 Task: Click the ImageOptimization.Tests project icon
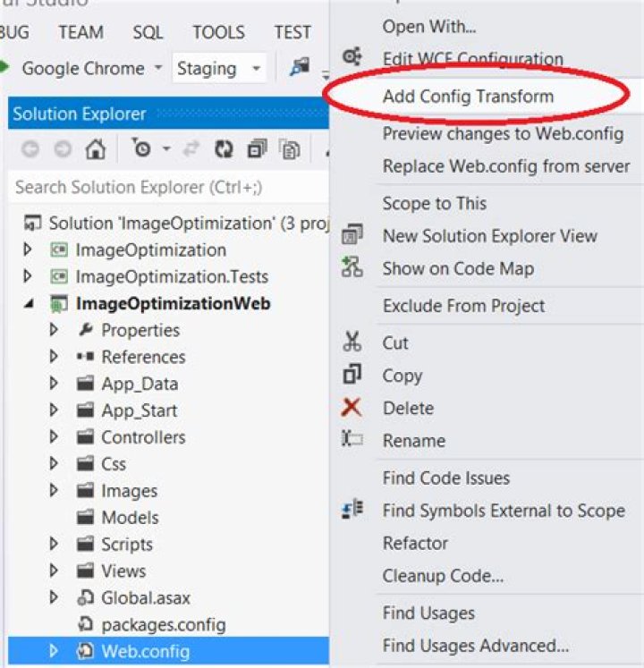[x=59, y=277]
